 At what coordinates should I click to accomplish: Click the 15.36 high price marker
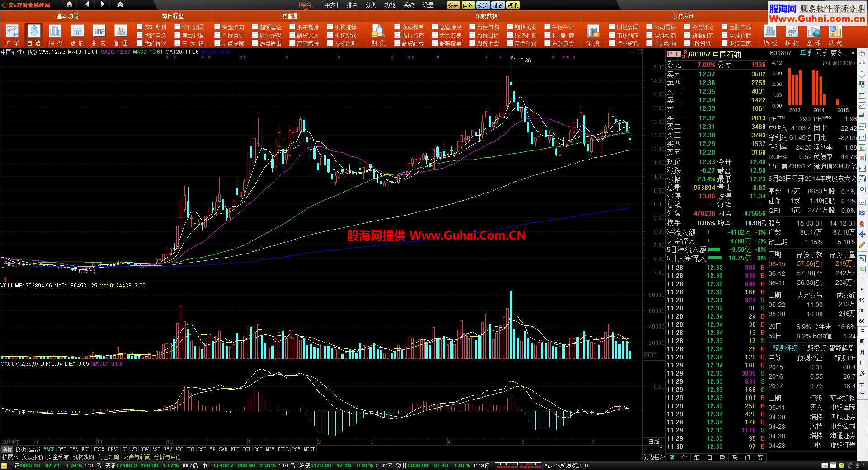[524, 61]
